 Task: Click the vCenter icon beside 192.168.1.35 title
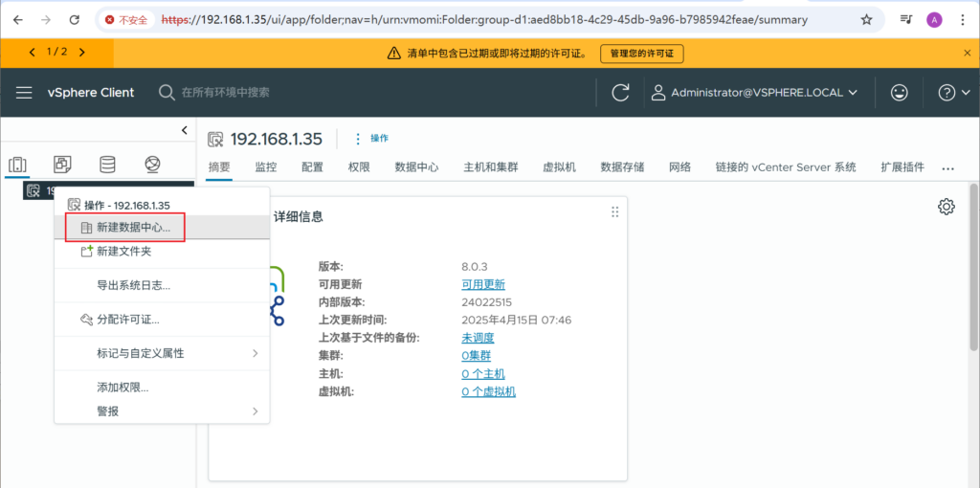(215, 139)
